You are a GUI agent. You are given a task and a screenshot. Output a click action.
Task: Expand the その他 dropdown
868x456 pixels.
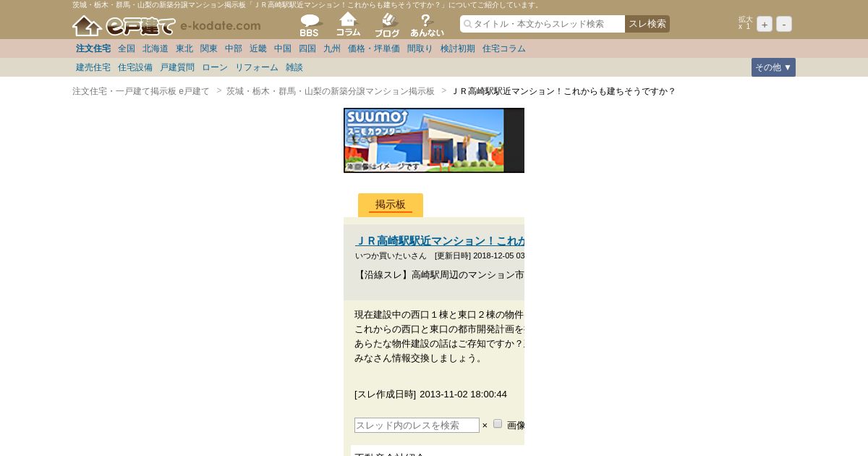pos(773,67)
